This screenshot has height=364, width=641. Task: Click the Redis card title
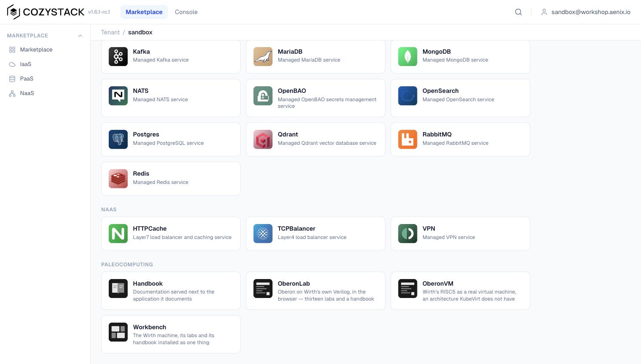click(x=141, y=173)
